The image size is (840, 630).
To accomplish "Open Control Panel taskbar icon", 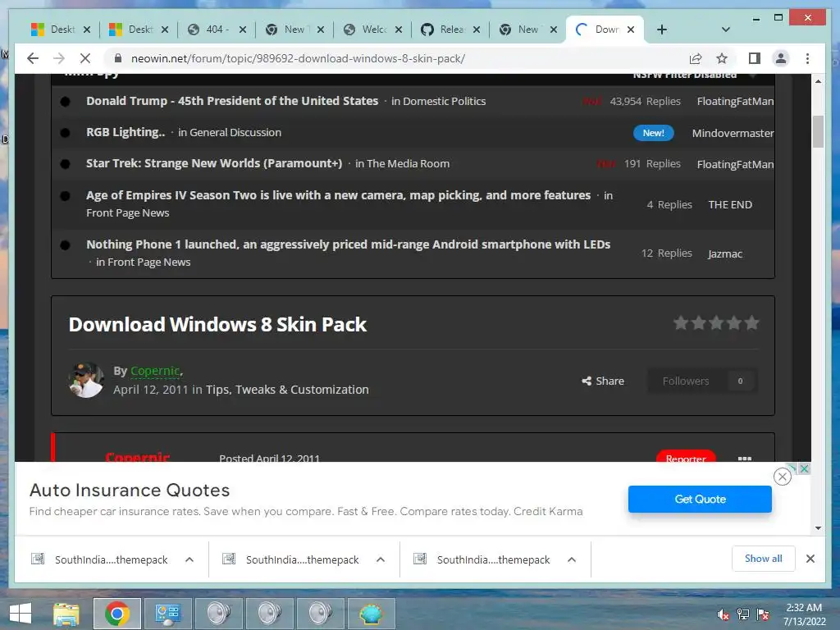I will pos(168,614).
